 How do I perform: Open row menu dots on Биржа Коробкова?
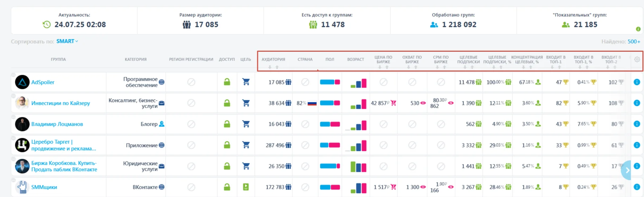click(13, 159)
